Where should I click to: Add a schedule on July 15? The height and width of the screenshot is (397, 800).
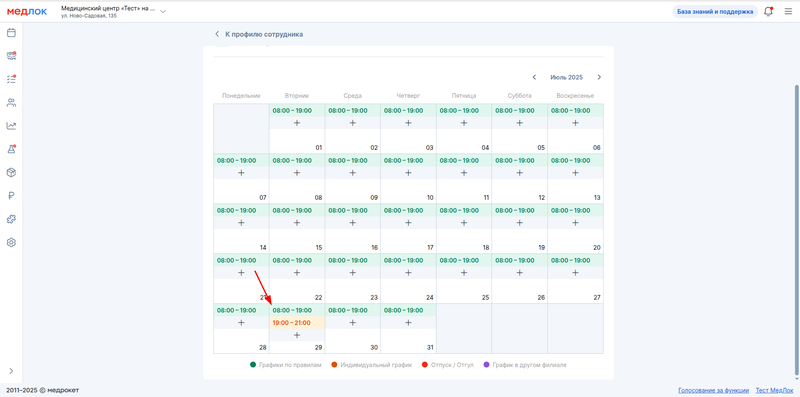[x=297, y=223]
